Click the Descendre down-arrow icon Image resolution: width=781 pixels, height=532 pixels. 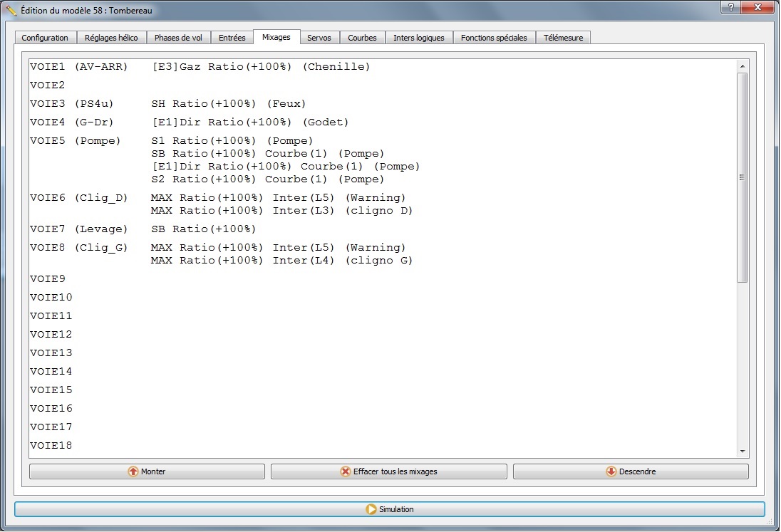(x=611, y=471)
